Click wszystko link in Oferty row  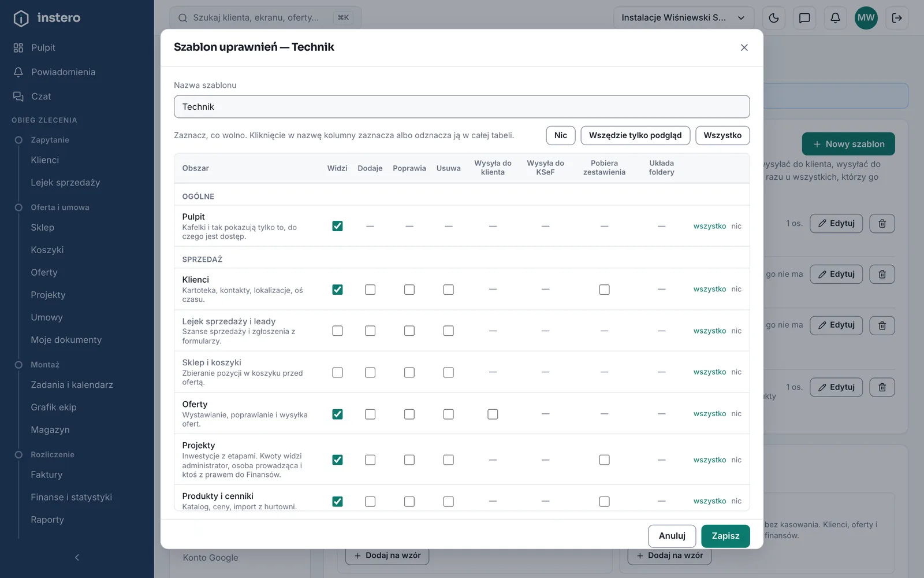[x=710, y=414]
